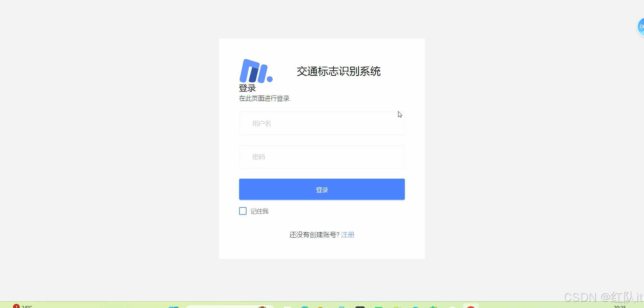644x308 pixels.
Task: Click the 在此页面进行登录 subtitle text
Action: click(265, 98)
